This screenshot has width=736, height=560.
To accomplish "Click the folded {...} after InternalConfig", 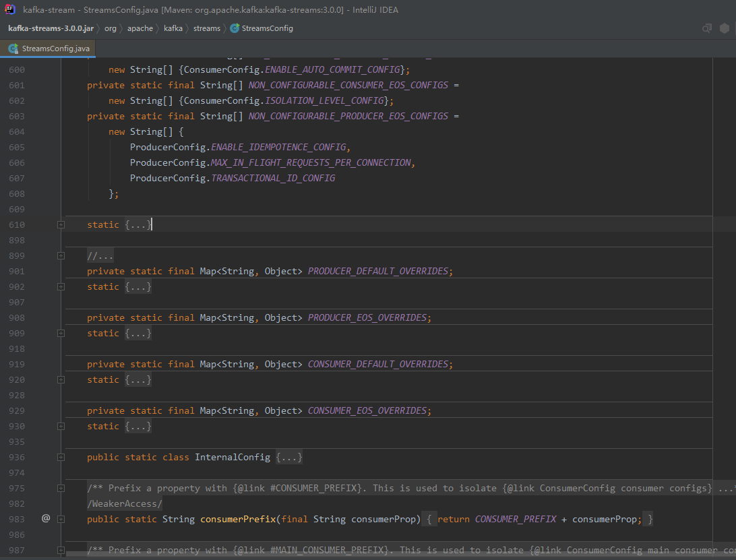I will (x=289, y=457).
